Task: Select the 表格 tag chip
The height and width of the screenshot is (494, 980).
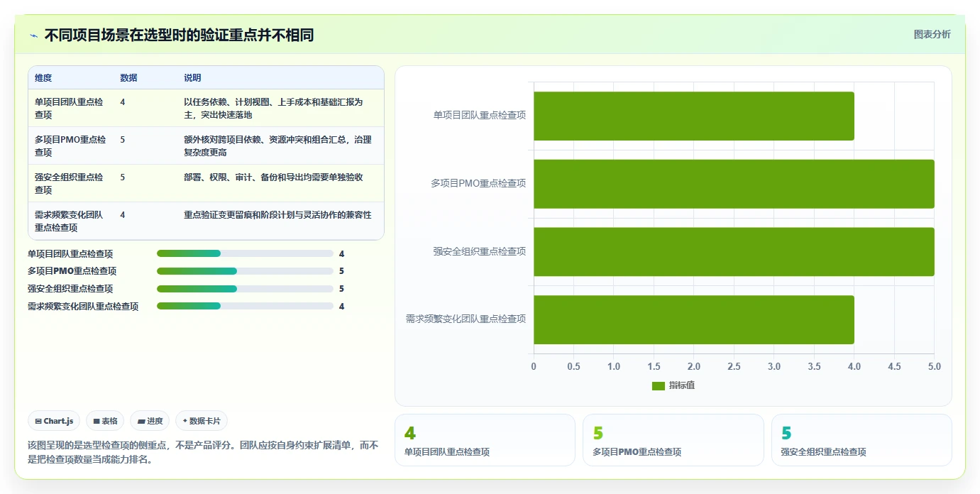Action: click(x=105, y=421)
